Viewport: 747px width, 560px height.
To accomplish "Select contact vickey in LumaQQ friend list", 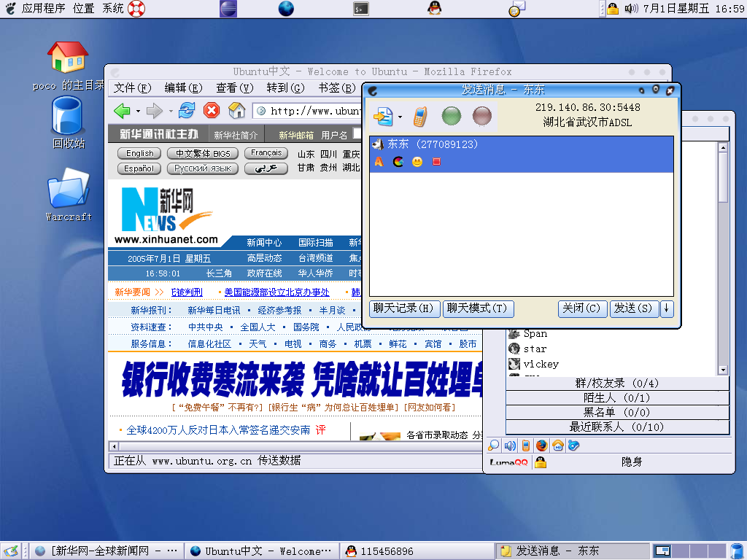I will click(541, 365).
